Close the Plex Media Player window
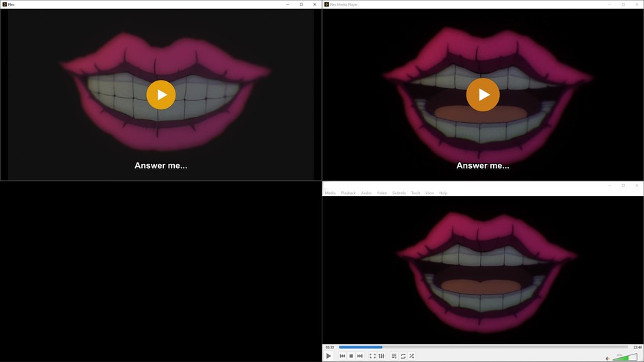 [x=636, y=4]
